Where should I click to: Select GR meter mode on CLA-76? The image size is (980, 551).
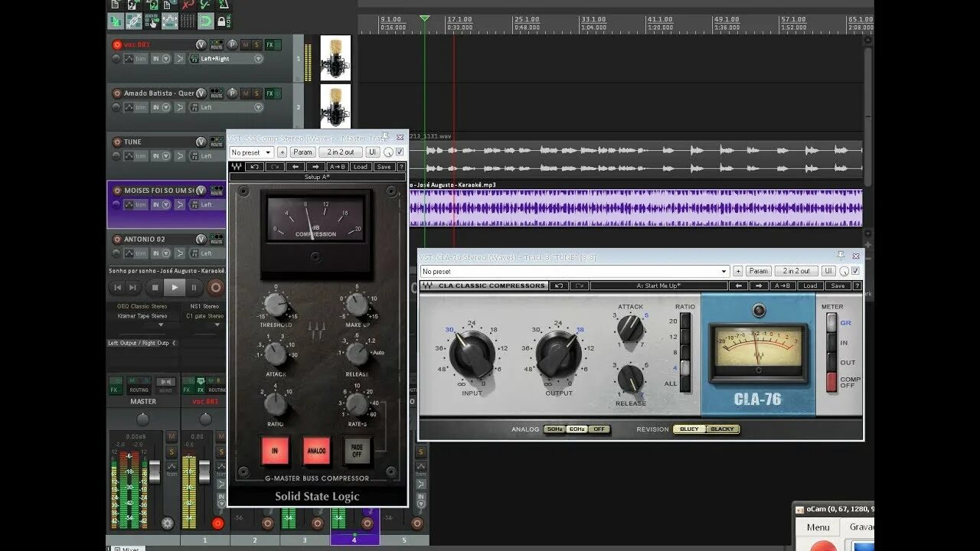pos(831,322)
